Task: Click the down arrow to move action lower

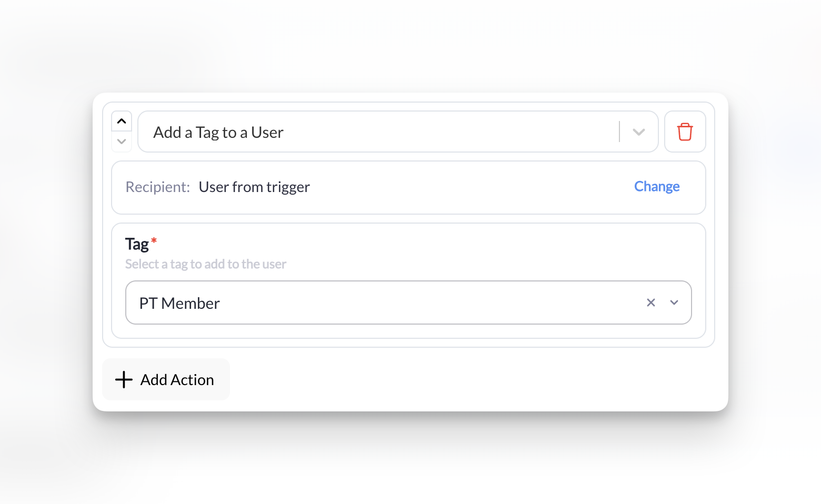Action: [122, 142]
